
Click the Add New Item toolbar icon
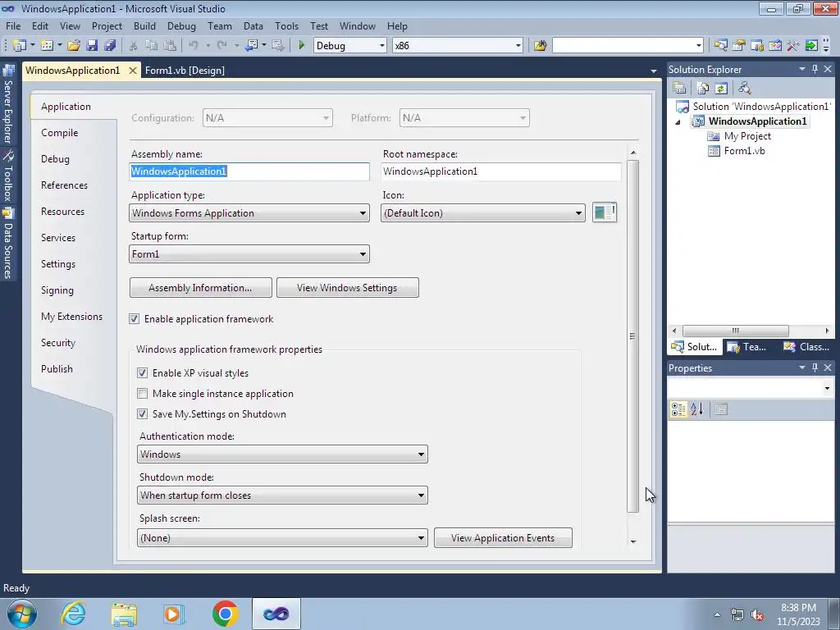coord(47,46)
